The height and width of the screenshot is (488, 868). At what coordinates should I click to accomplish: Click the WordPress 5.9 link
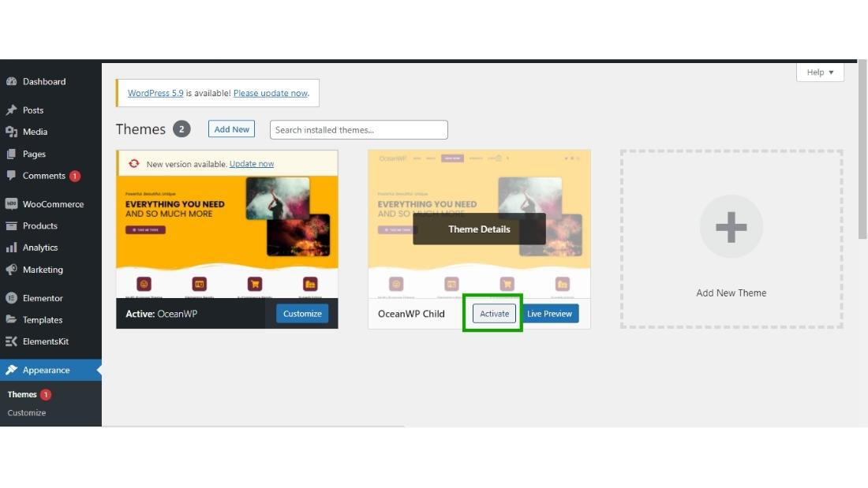tap(155, 93)
